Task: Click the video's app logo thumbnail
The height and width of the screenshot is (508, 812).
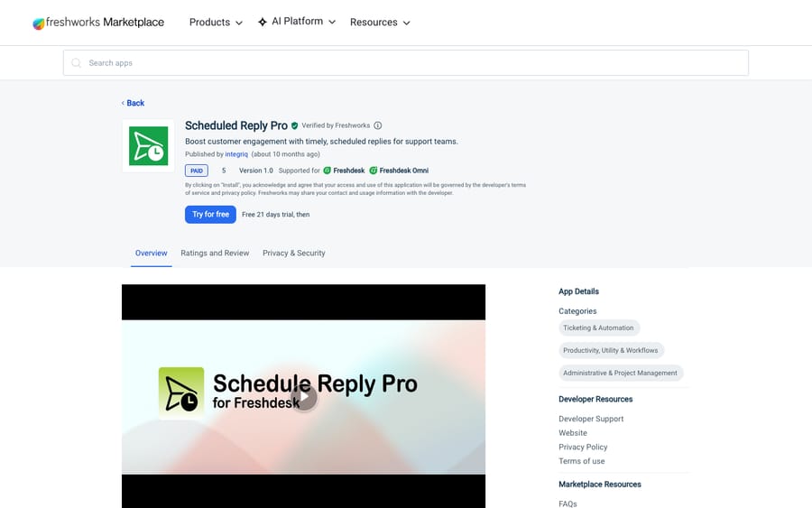Action: pyautogui.click(x=181, y=393)
